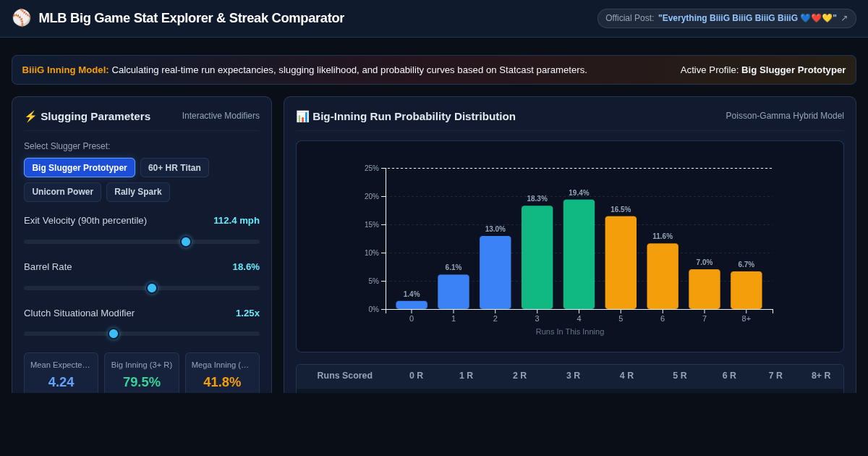Click the 0 runs bar at 1.4%

[x=412, y=305]
